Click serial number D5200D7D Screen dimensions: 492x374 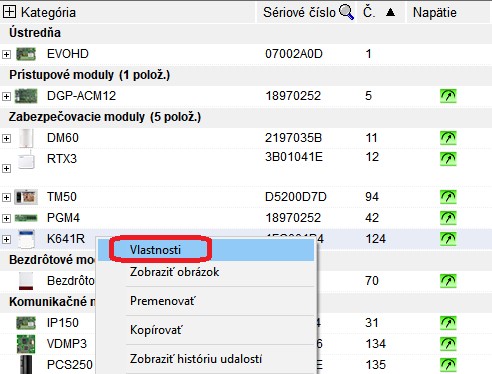point(296,197)
